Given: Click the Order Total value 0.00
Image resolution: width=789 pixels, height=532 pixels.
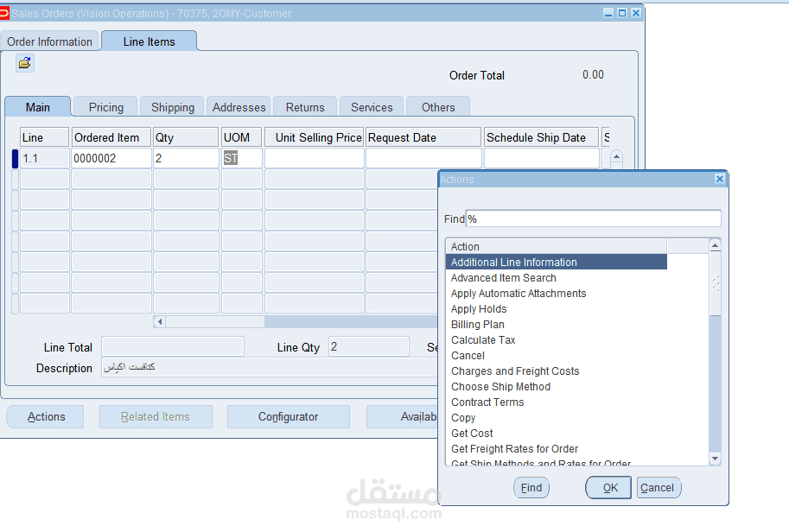Looking at the screenshot, I should coord(593,75).
